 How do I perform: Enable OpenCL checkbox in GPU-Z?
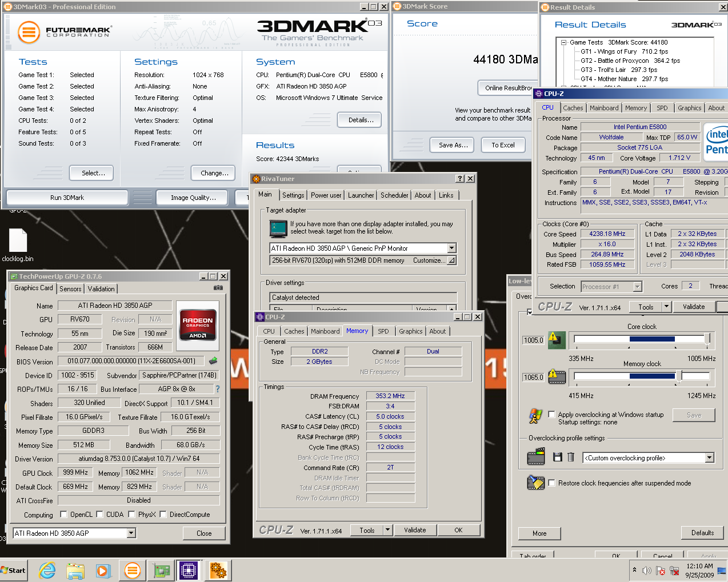(63, 514)
